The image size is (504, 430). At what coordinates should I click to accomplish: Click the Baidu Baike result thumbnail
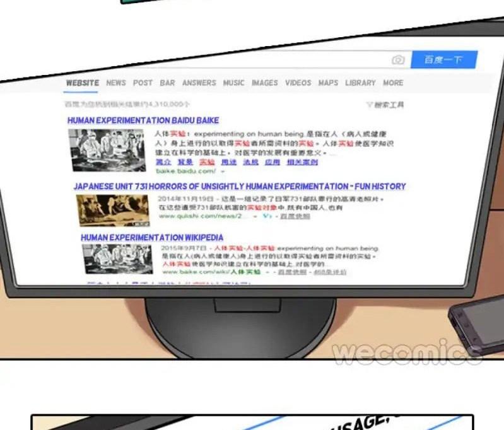coord(107,150)
